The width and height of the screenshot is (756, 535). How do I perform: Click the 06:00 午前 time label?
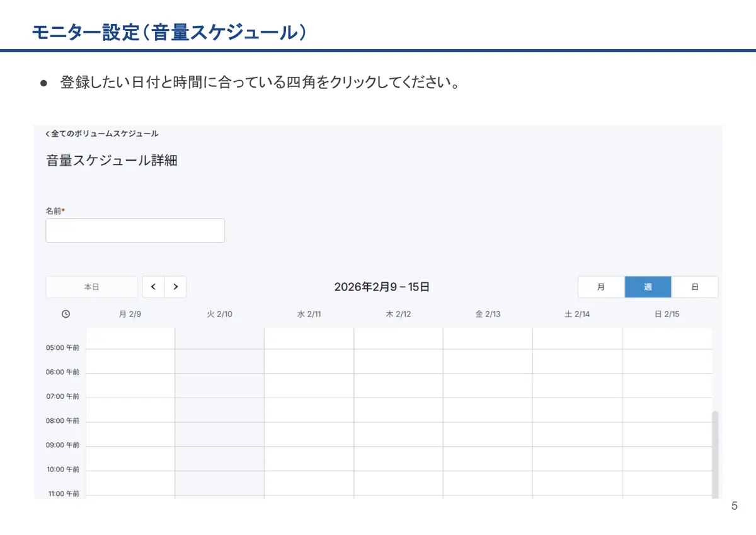point(62,372)
